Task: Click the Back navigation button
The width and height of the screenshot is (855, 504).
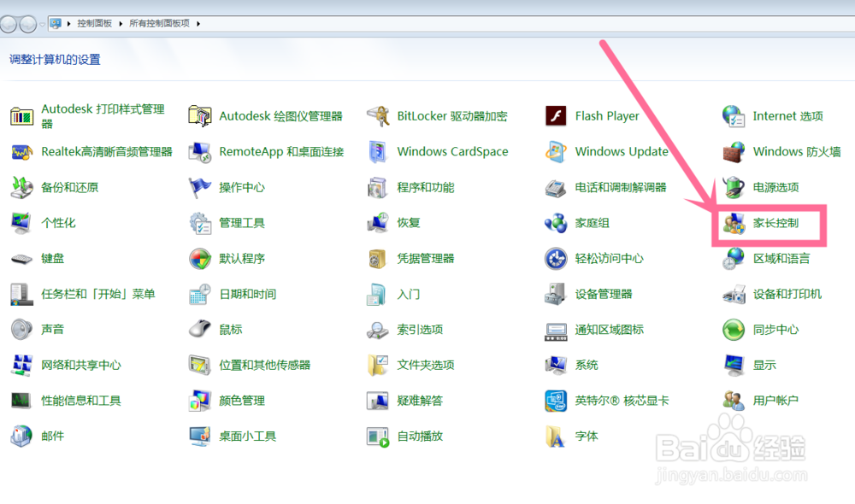Action: coord(9,24)
